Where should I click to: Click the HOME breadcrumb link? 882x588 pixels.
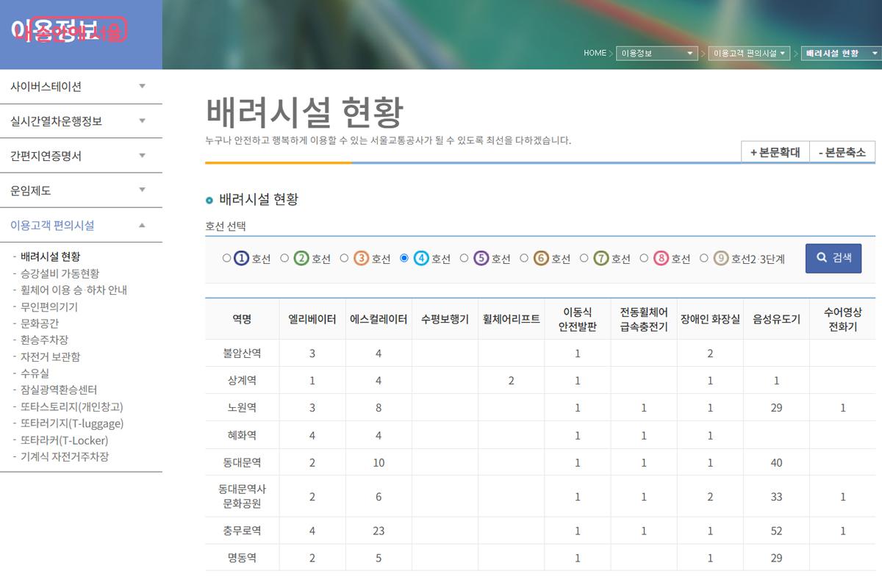coord(595,53)
